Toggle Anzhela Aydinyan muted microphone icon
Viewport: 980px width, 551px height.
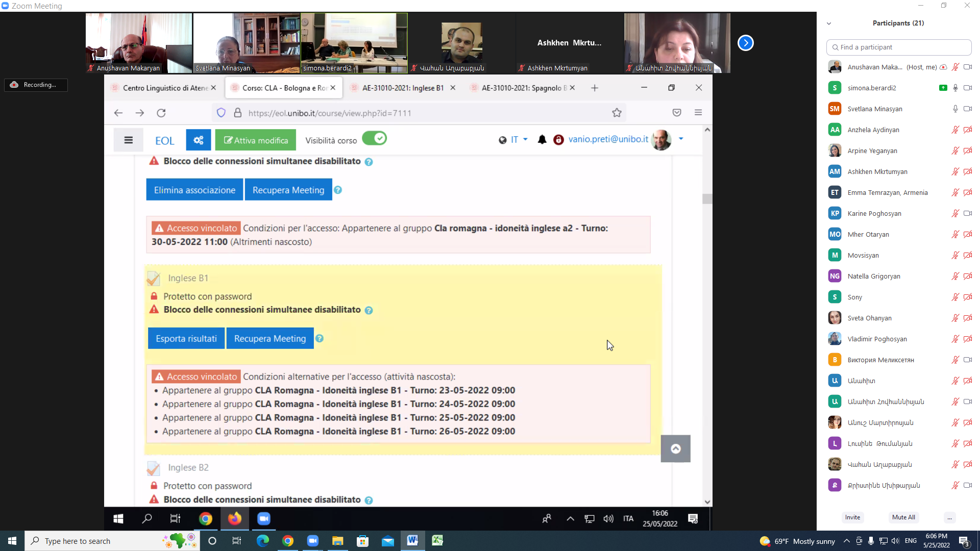pos(955,130)
